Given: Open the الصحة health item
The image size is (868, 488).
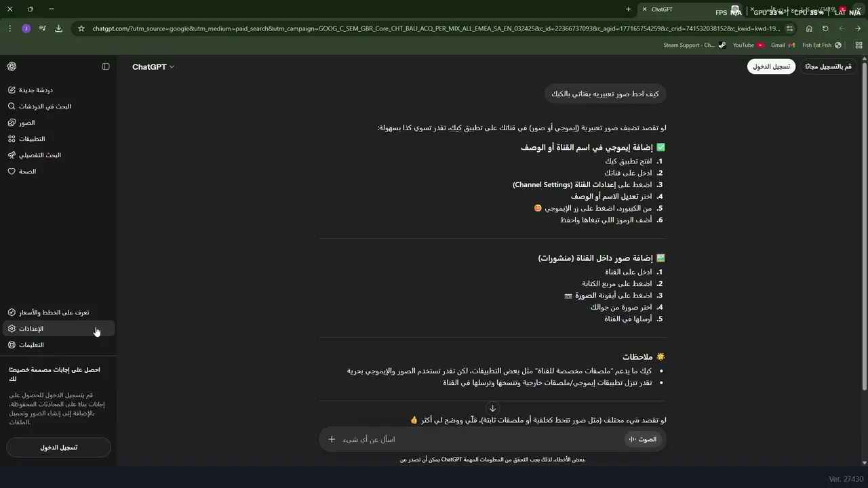Looking at the screenshot, I should click(58, 171).
